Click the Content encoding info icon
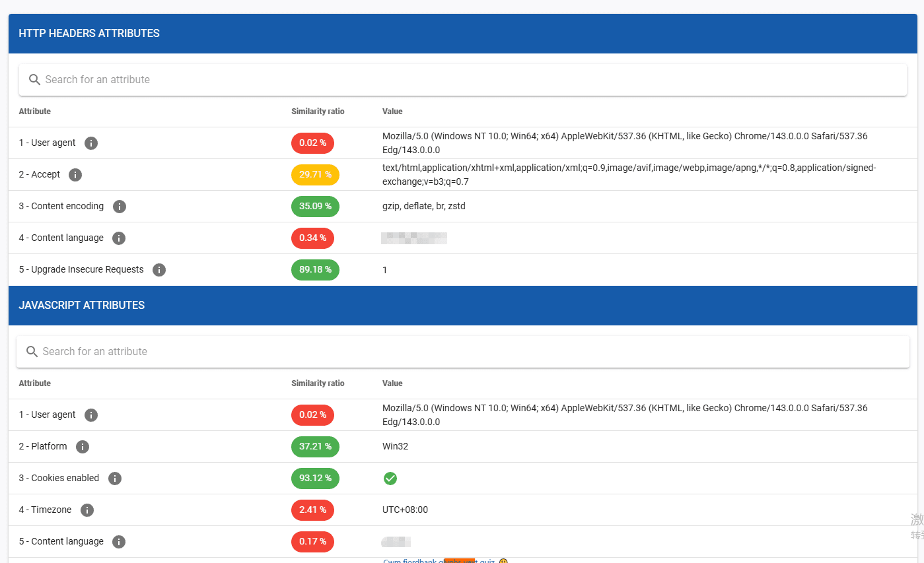 tap(119, 207)
